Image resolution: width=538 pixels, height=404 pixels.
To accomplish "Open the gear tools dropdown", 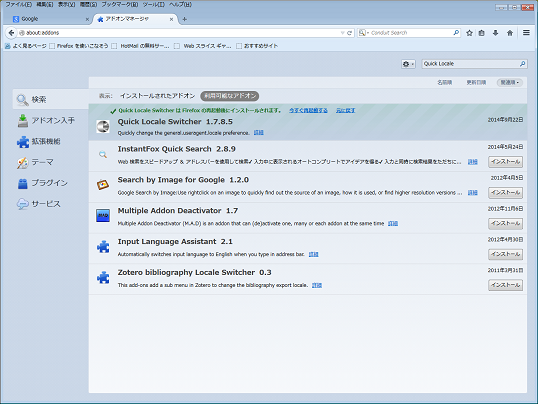I will (x=408, y=64).
